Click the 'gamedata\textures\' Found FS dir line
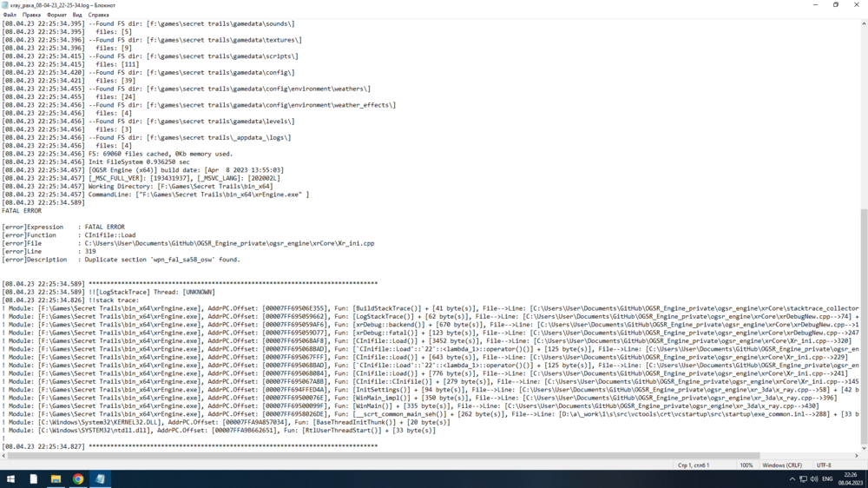868x488 pixels. coord(152,40)
